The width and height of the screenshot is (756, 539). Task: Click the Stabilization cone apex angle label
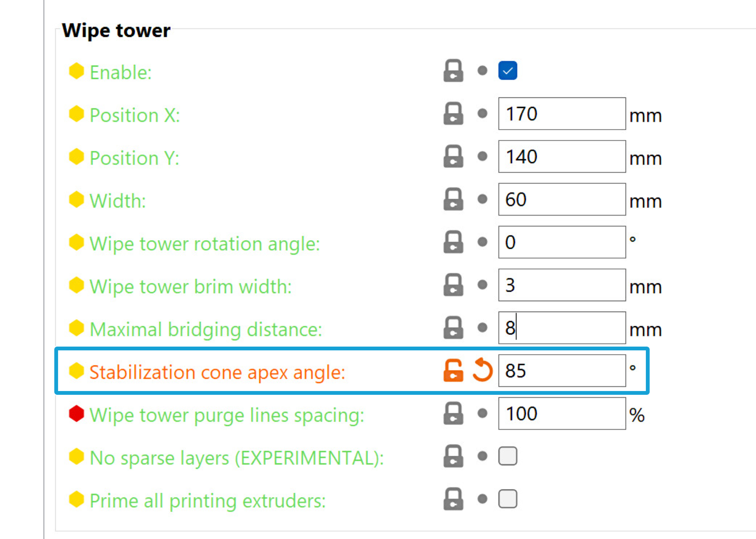click(x=217, y=373)
